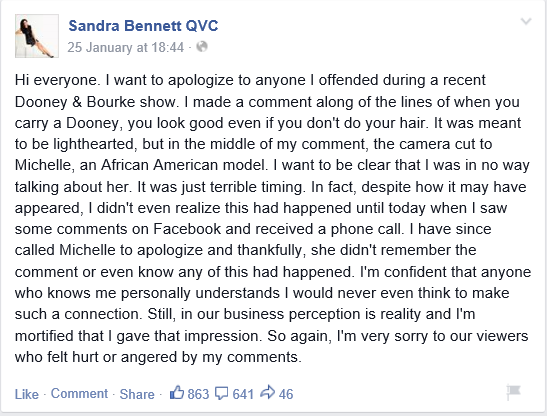Image resolution: width=547 pixels, height=416 pixels.
Task: Click the globe public-privacy icon
Action: [202, 46]
